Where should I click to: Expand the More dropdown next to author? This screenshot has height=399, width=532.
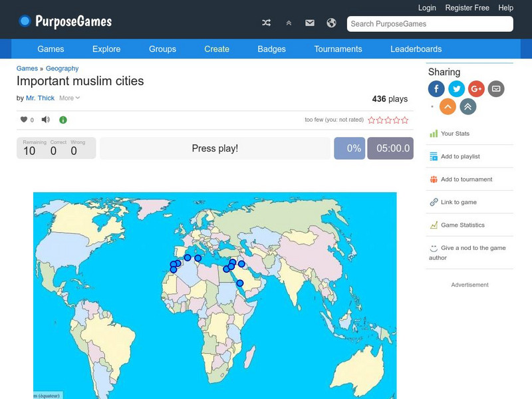pyautogui.click(x=69, y=98)
